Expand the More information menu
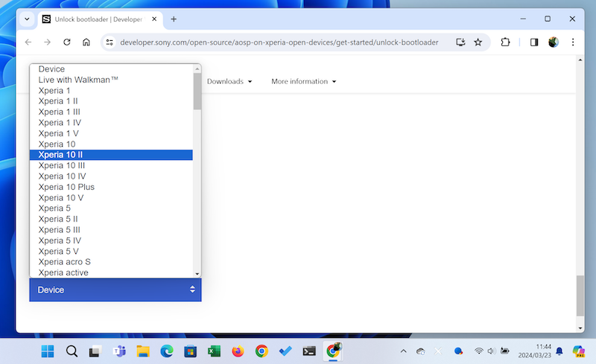Screen dimensions: 596x364 tap(303, 81)
